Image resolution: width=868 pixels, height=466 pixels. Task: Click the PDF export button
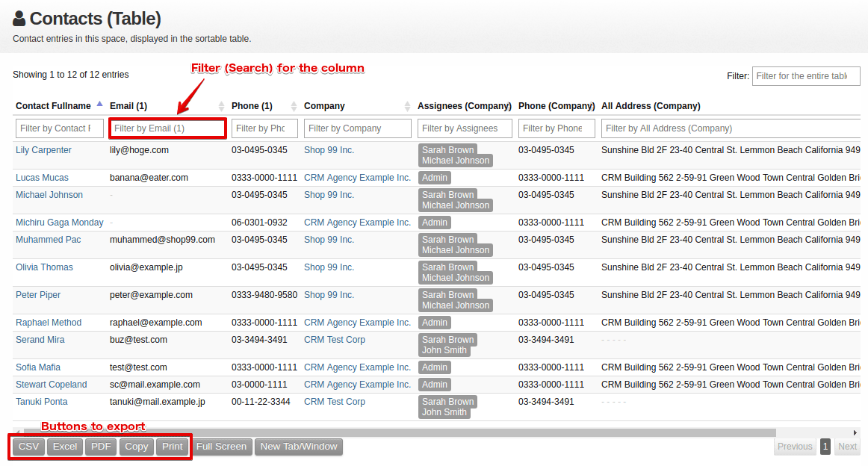pyautogui.click(x=101, y=447)
